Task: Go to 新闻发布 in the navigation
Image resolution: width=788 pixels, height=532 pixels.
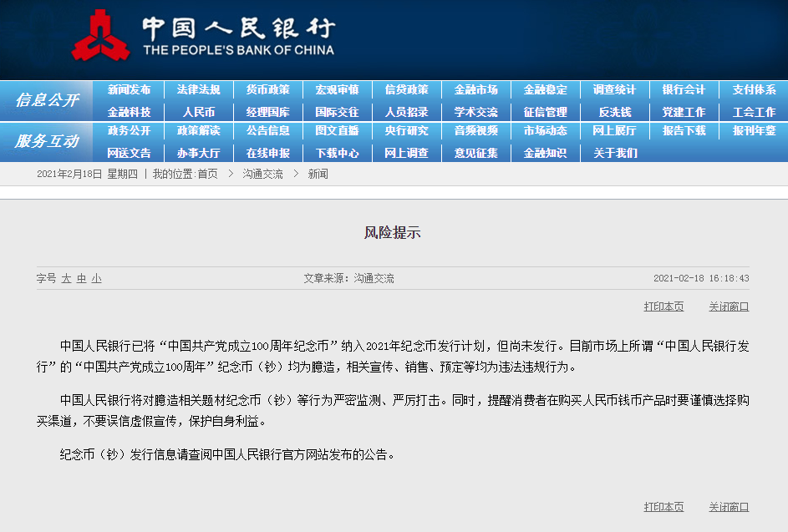Action: coord(129,90)
